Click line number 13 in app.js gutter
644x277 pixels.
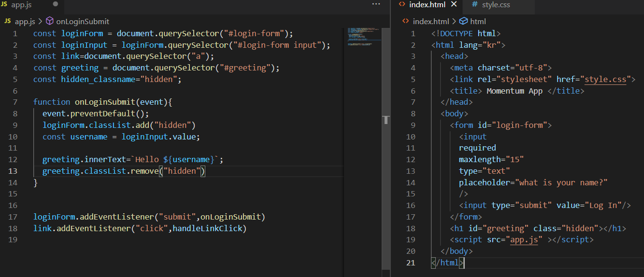click(x=13, y=171)
